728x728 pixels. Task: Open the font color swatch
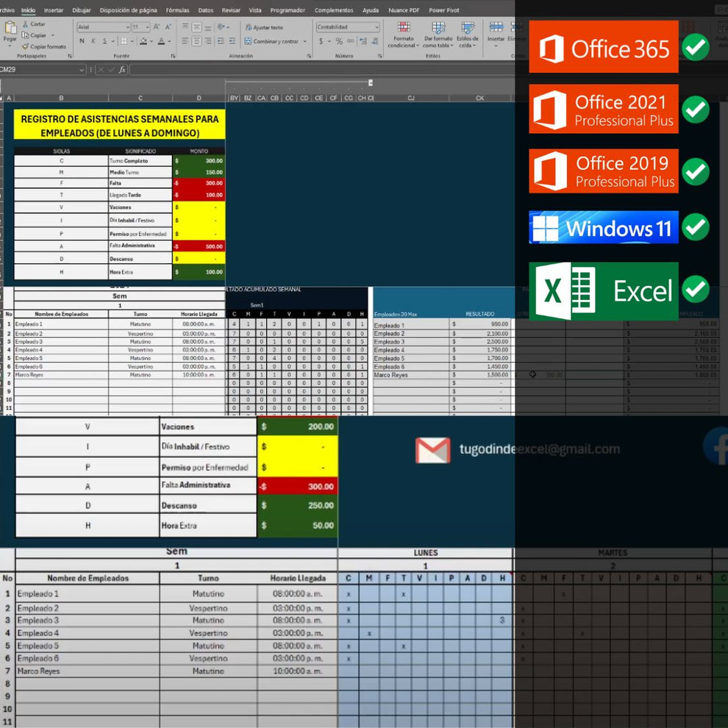pos(161,42)
